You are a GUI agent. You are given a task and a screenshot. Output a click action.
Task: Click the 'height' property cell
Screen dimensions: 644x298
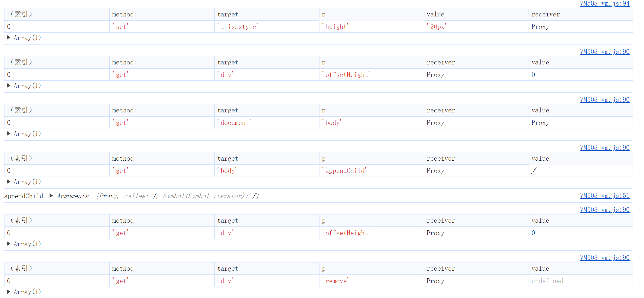tap(335, 27)
